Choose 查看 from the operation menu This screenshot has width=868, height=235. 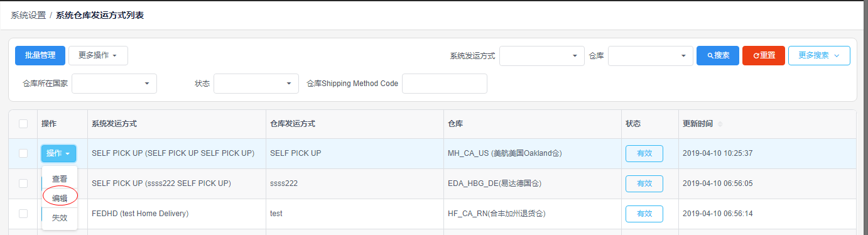(x=60, y=179)
